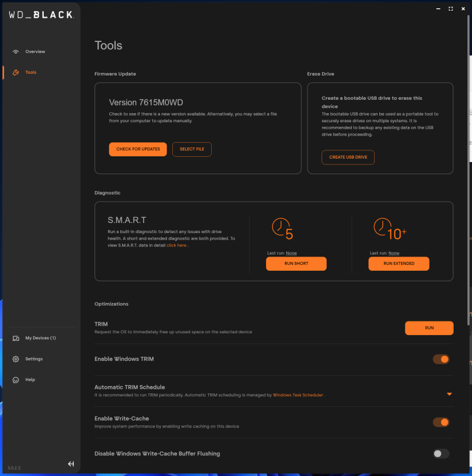Click the Create USB Drive button
Screen dimensions: 472x476
(348, 157)
